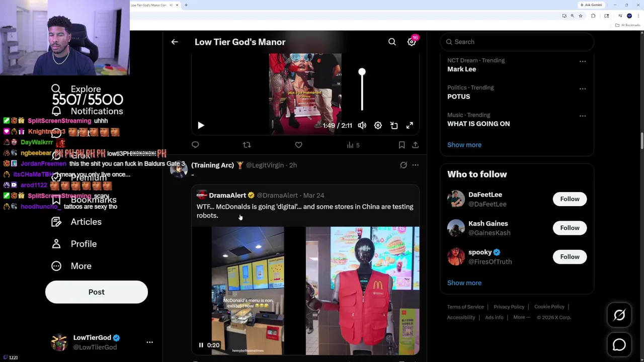Open the DramaAlert quoted author name
Viewport: 644px width, 362px height.
[227, 195]
